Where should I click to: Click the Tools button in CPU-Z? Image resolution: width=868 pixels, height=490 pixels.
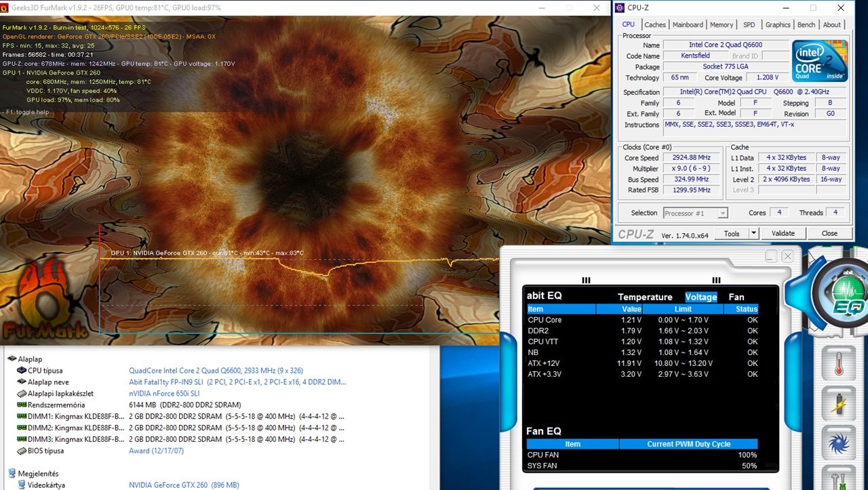coord(732,233)
